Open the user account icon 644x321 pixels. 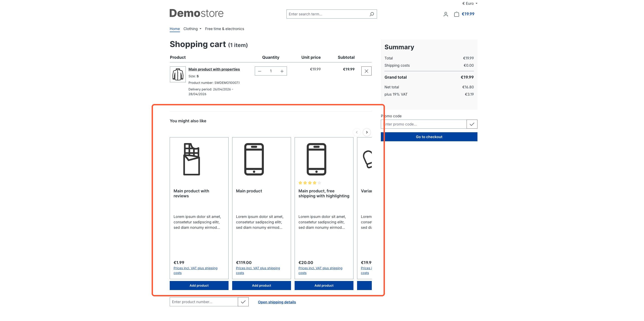tap(446, 14)
